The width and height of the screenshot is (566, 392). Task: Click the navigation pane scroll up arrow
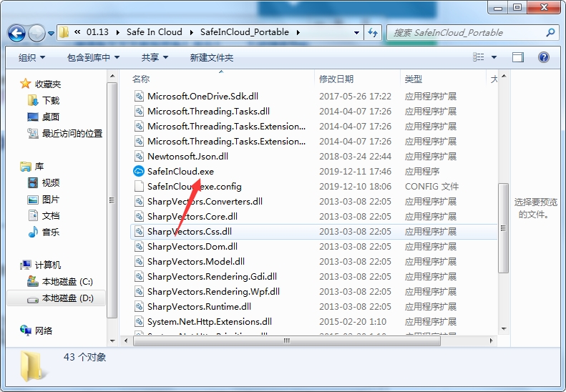click(x=112, y=76)
